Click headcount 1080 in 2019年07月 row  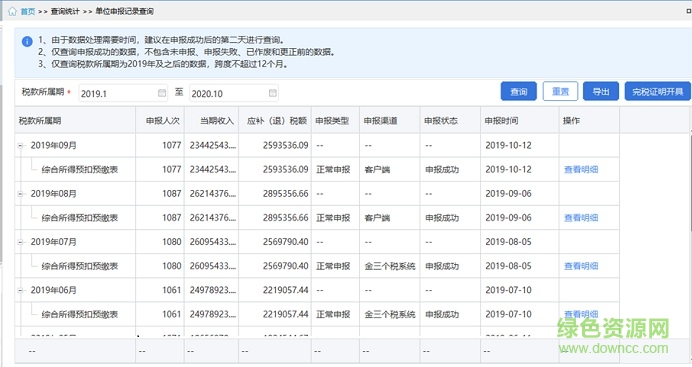tap(172, 242)
